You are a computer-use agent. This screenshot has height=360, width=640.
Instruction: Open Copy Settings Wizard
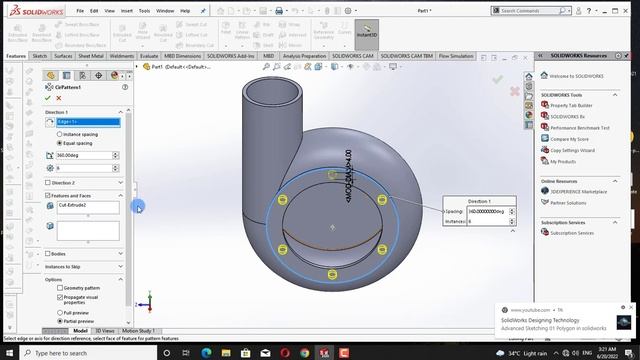pos(572,150)
